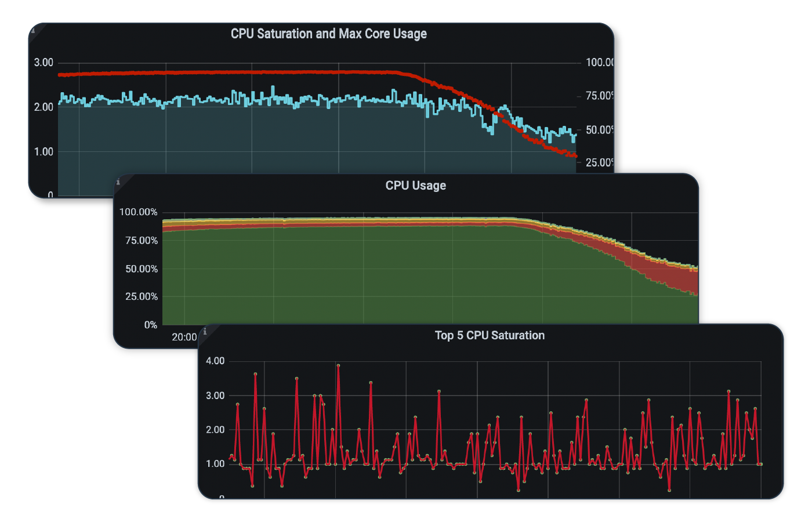Open the CPU Usage panel title menu
The height and width of the screenshot is (522, 812).
tap(415, 185)
